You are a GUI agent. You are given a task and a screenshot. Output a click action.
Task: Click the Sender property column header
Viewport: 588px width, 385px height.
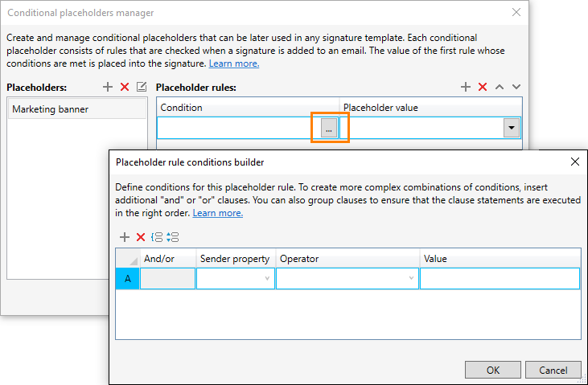236,259
